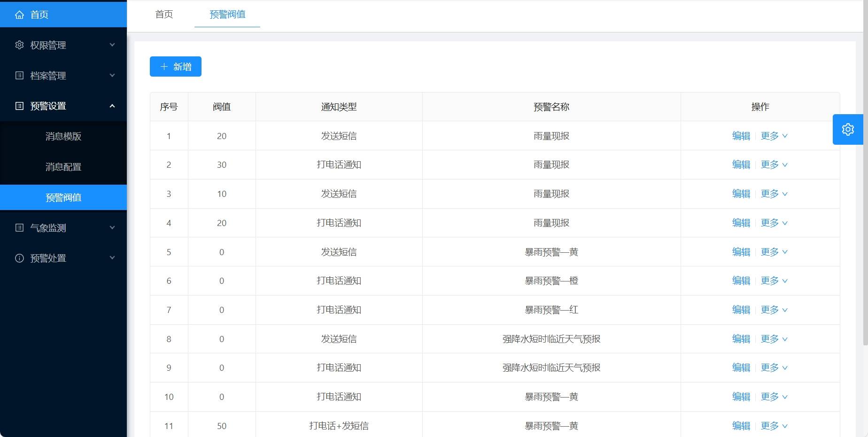Click the icon beside 气象监测

tap(19, 228)
